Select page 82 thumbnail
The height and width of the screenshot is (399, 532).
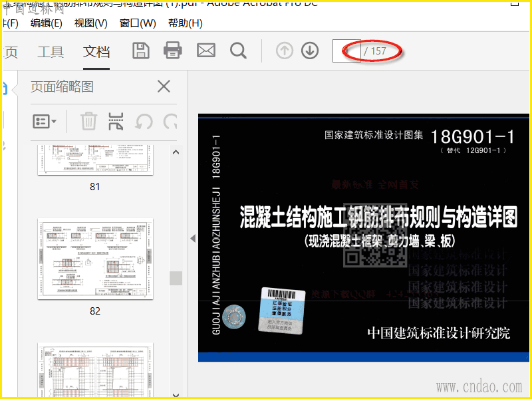click(95, 259)
